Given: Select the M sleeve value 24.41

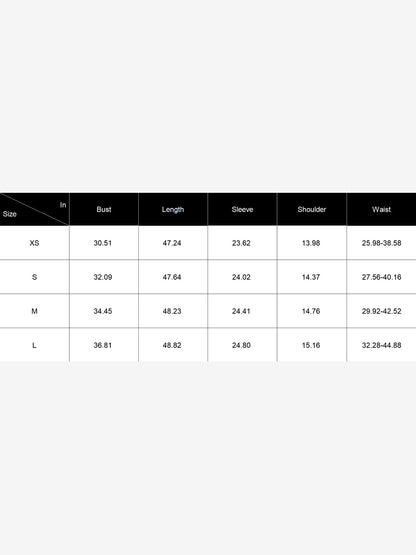Looking at the screenshot, I should (x=241, y=311).
